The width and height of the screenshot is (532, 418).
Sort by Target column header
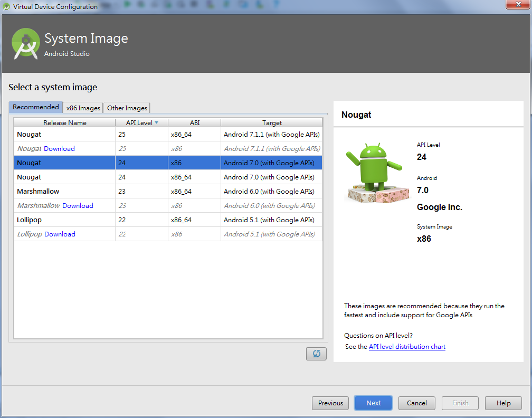tap(271, 122)
